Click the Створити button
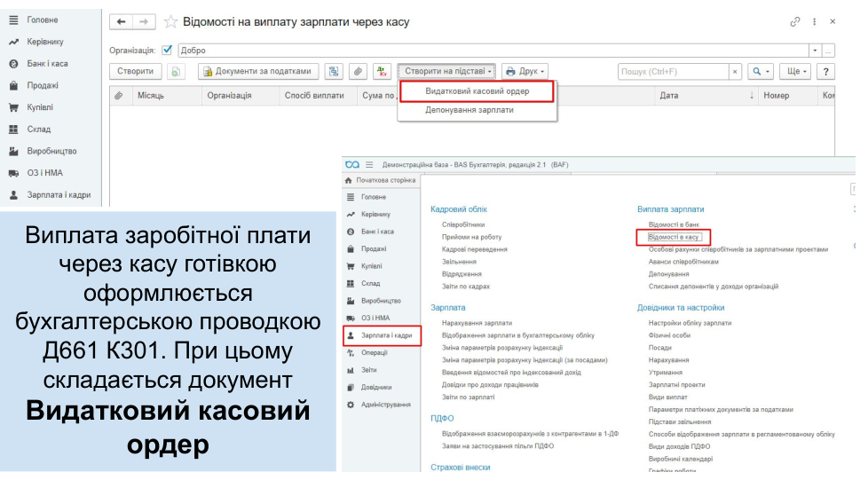Screen dimensions: 868x488 point(135,72)
